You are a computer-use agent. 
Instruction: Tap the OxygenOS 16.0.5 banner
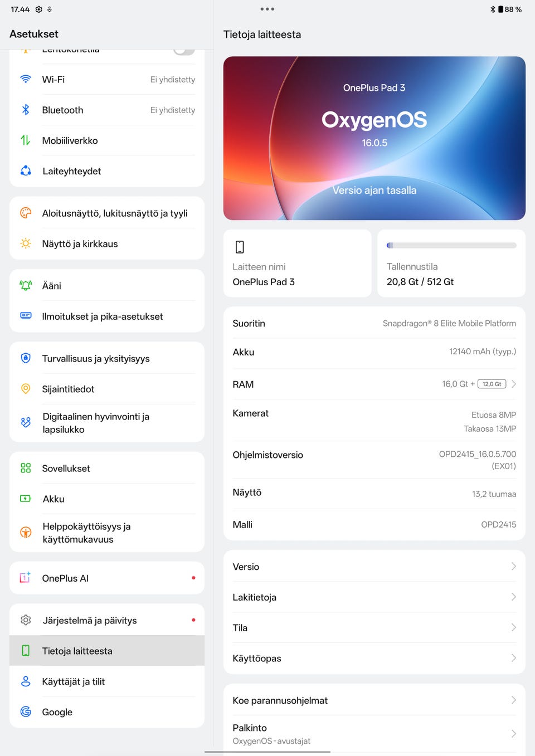coord(374,138)
